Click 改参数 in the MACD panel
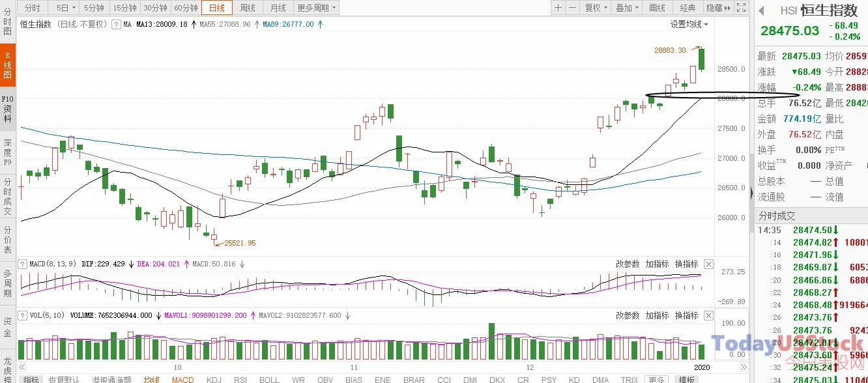Viewport: 868px width, 383px height. (x=628, y=264)
